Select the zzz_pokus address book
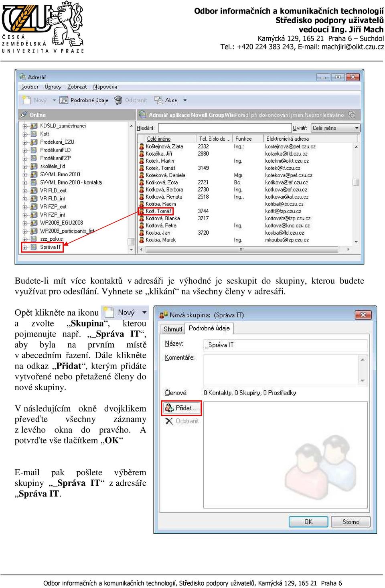The height and width of the screenshot is (588, 385). (x=51, y=239)
